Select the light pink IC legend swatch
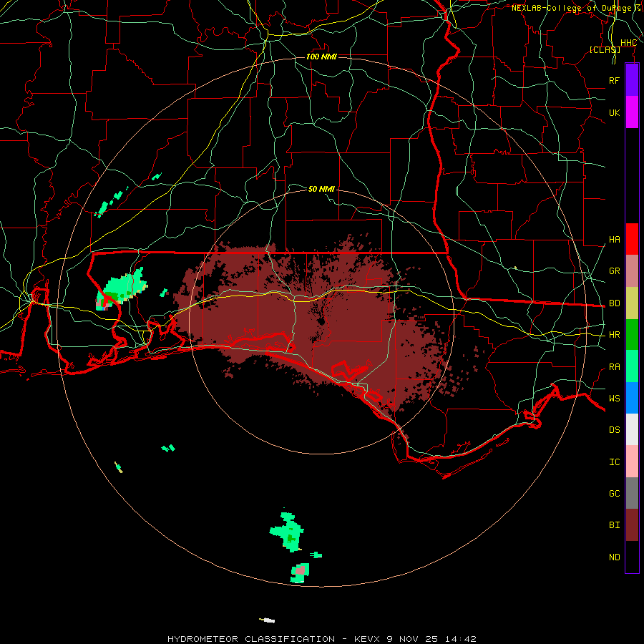 point(632,462)
